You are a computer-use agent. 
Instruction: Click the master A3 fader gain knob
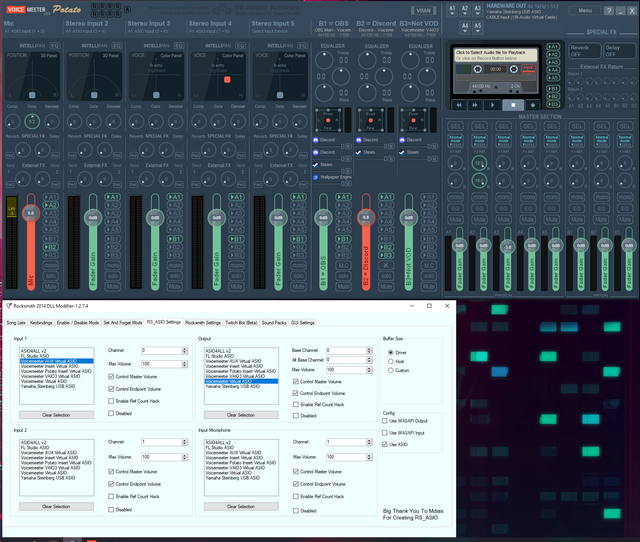pyautogui.click(x=507, y=247)
